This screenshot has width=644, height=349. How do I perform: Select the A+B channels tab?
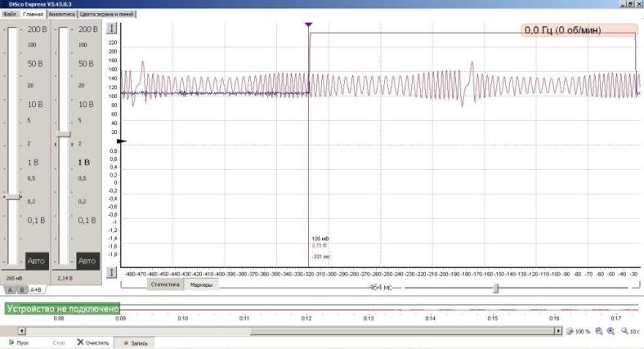36,289
